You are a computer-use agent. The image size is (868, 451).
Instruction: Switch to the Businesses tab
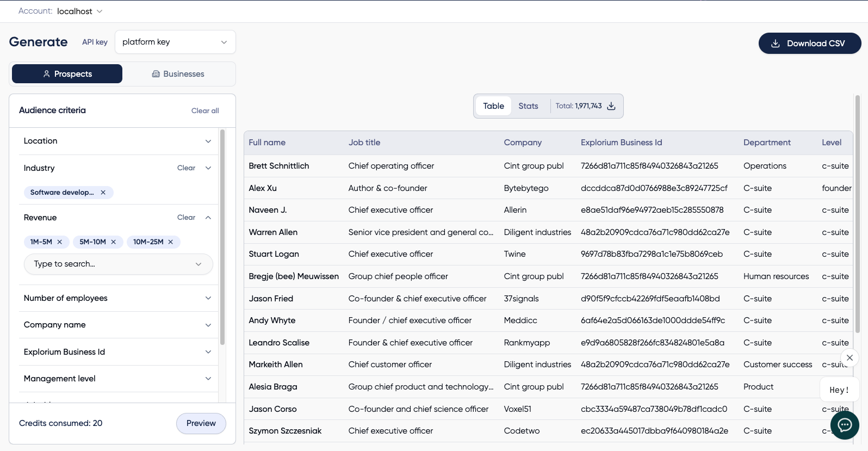point(178,74)
